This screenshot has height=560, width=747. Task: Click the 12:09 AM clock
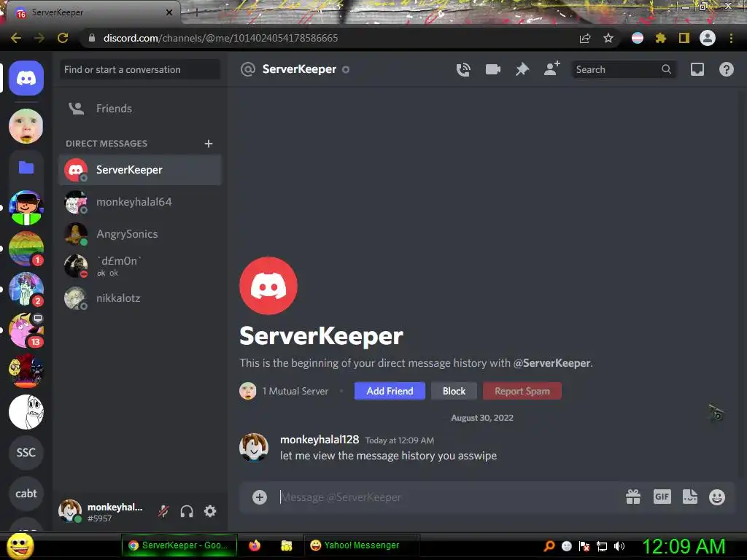(684, 546)
